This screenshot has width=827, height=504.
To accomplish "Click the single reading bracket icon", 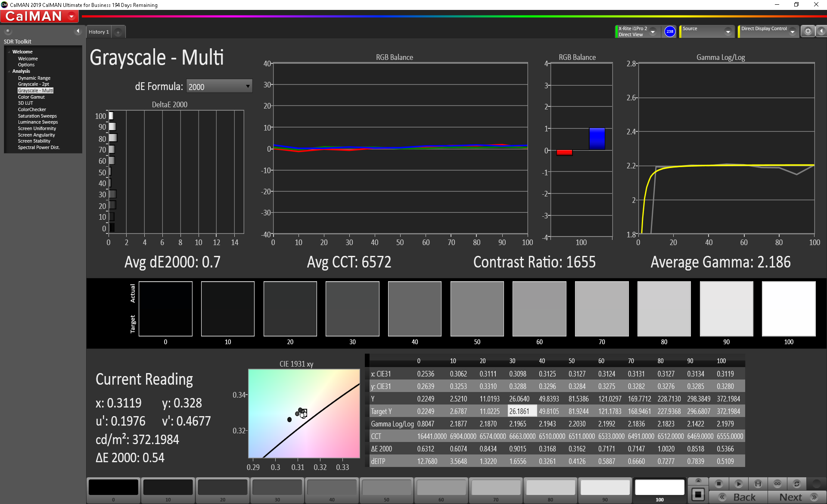I will point(758,484).
